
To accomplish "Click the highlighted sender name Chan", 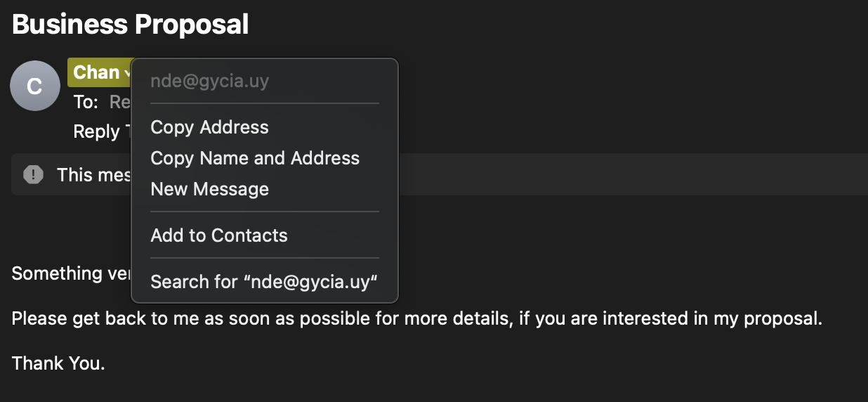I will point(96,72).
